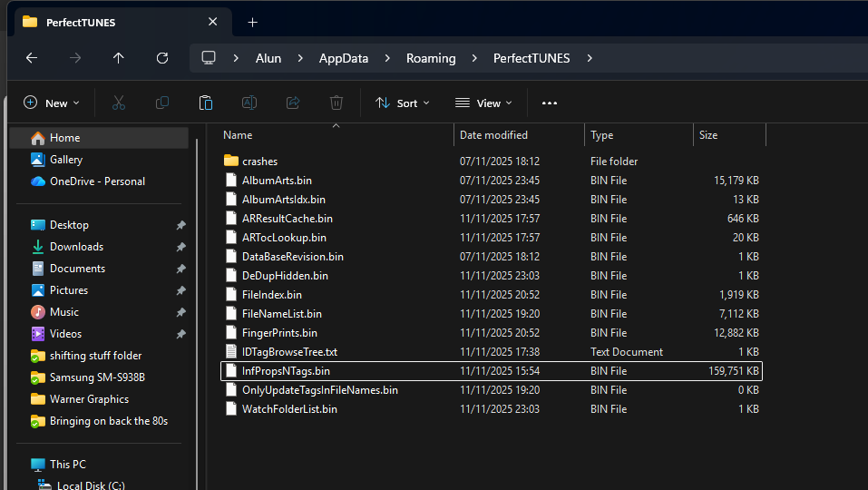
Task: Select the InfPropsNTags.bin file
Action: (286, 371)
